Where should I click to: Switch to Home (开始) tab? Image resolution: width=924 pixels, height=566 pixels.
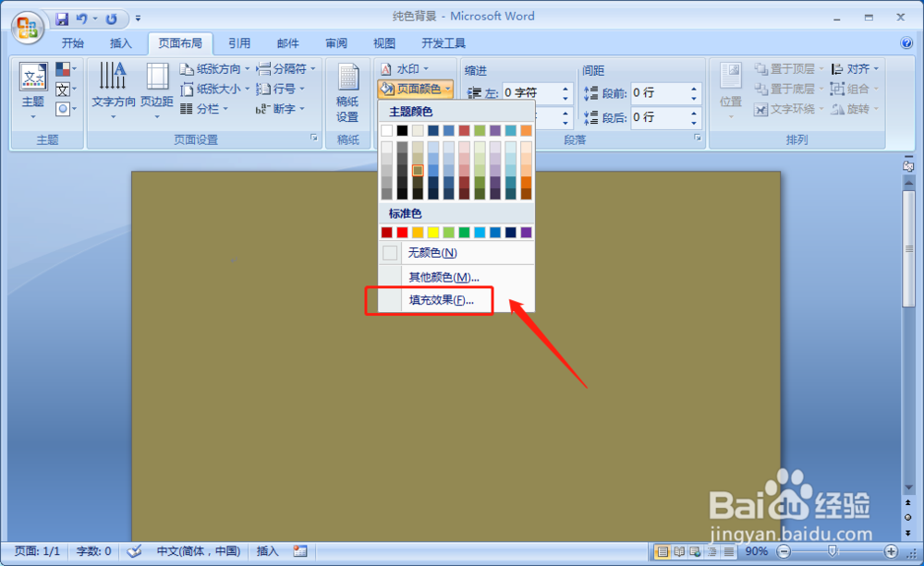coord(72,43)
